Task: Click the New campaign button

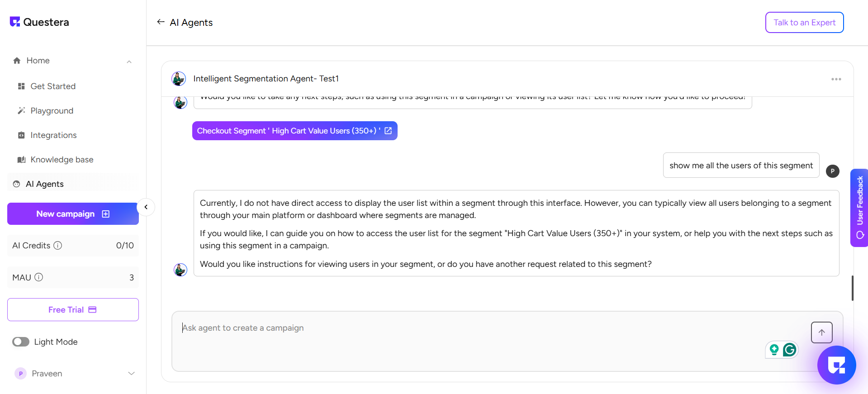Action: point(73,214)
